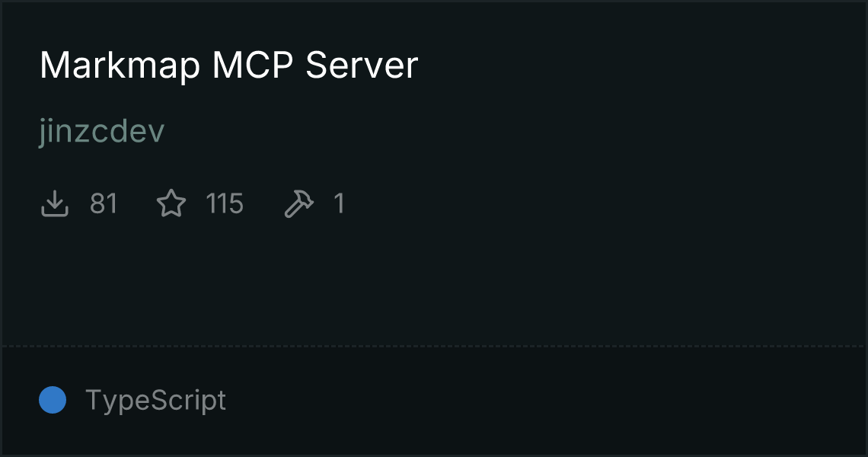Screen dimensions: 868x457
Task: Click the download count 81
Action: [104, 203]
